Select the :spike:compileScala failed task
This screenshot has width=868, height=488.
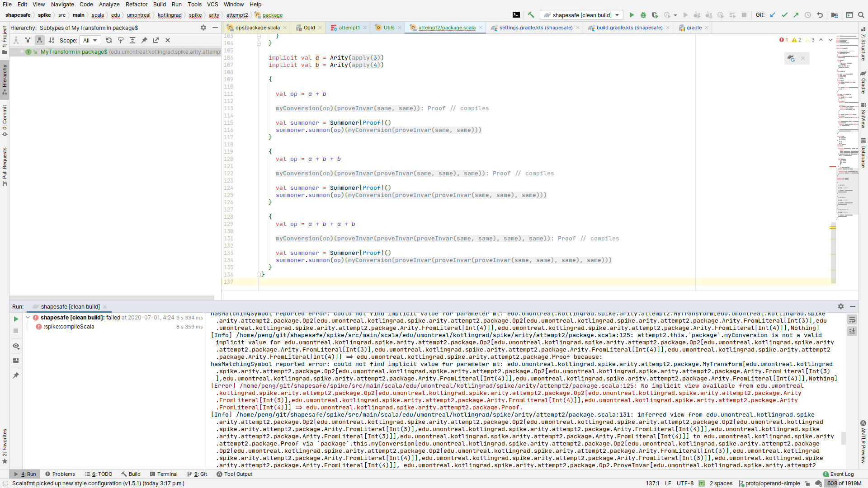point(70,327)
